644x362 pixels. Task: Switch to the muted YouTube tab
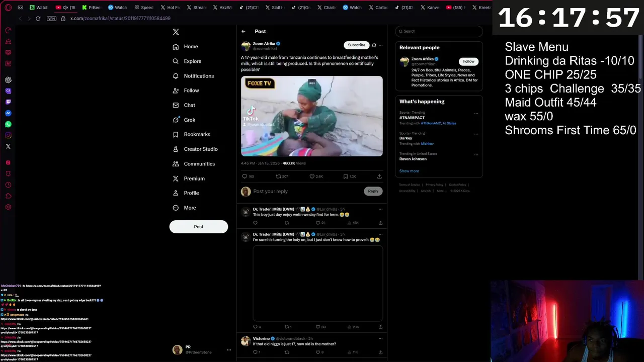(65, 8)
